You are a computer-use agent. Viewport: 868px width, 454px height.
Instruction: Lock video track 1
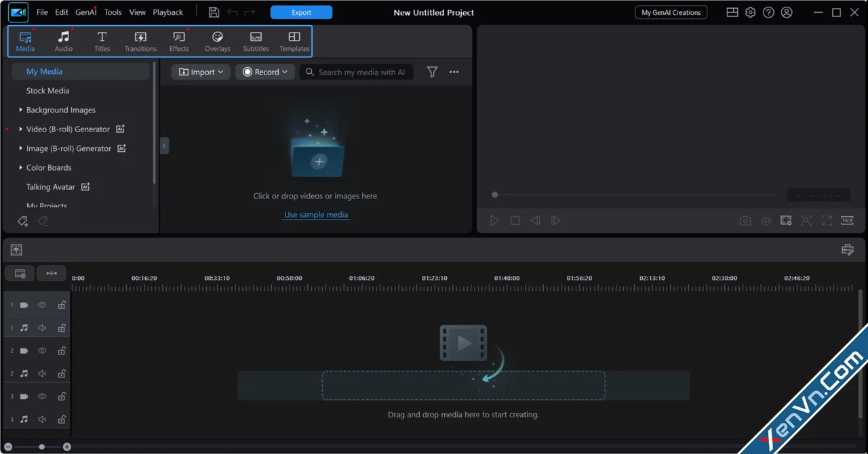(x=61, y=305)
